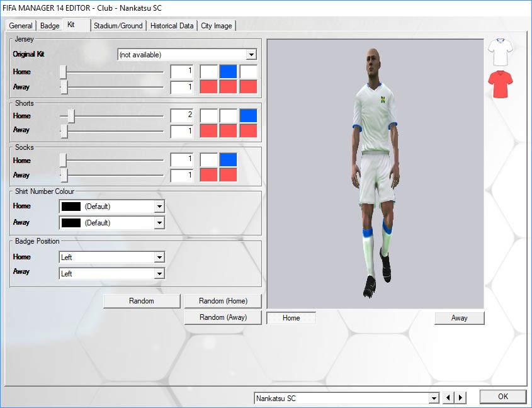
Task: Select the red away jersey thumbnail icon
Action: tap(501, 84)
